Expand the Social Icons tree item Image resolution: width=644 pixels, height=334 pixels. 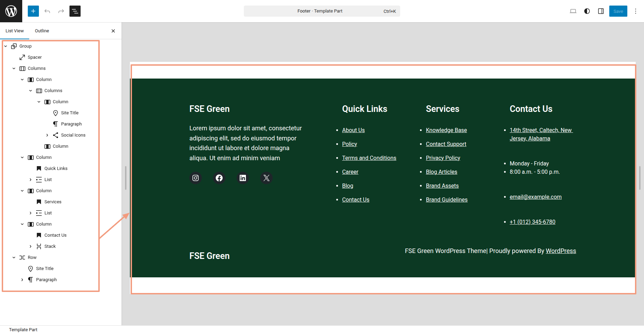pyautogui.click(x=47, y=135)
